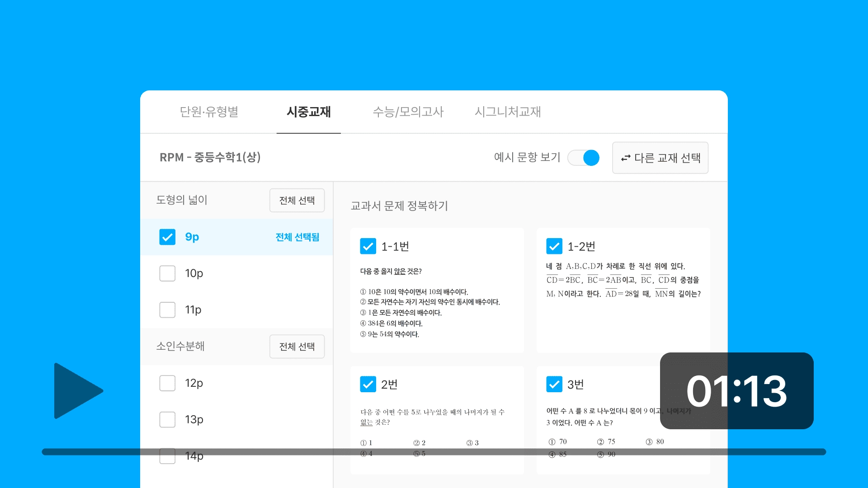Click 전체 선택 for 도형의 넓이
Screen dimensions: 868x488
(297, 200)
